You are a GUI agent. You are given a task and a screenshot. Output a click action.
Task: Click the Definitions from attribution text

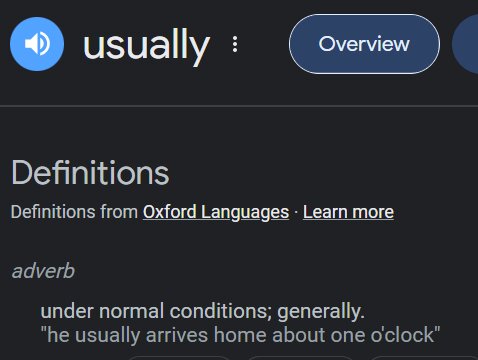(x=74, y=212)
